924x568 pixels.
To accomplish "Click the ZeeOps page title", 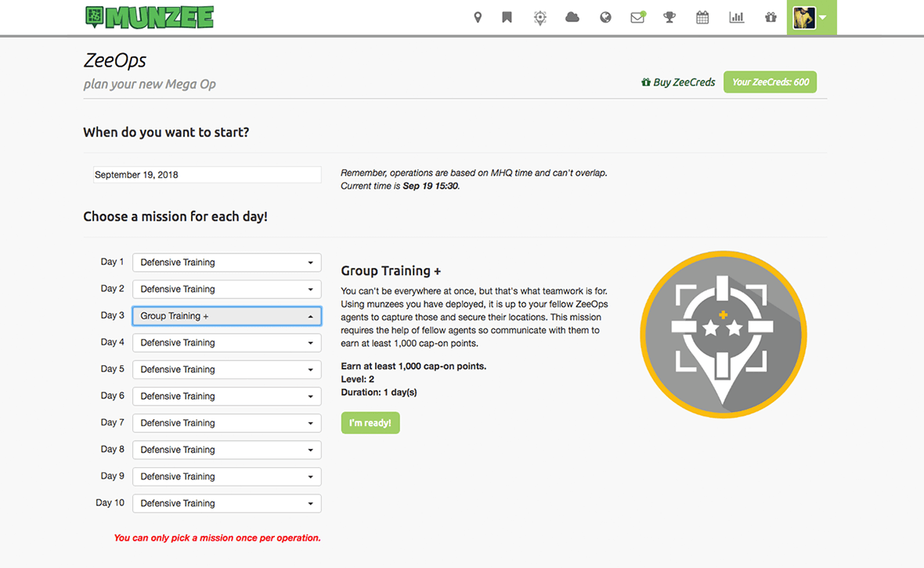I will tap(115, 60).
